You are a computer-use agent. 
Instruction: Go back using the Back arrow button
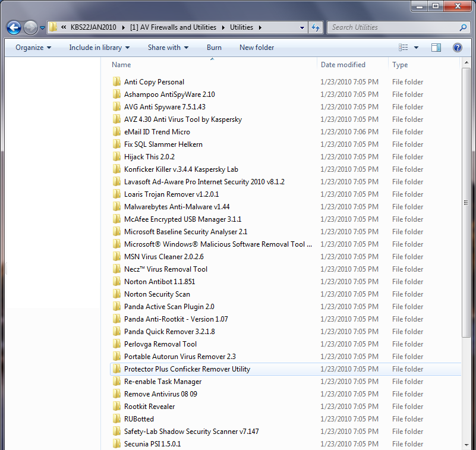(14, 27)
